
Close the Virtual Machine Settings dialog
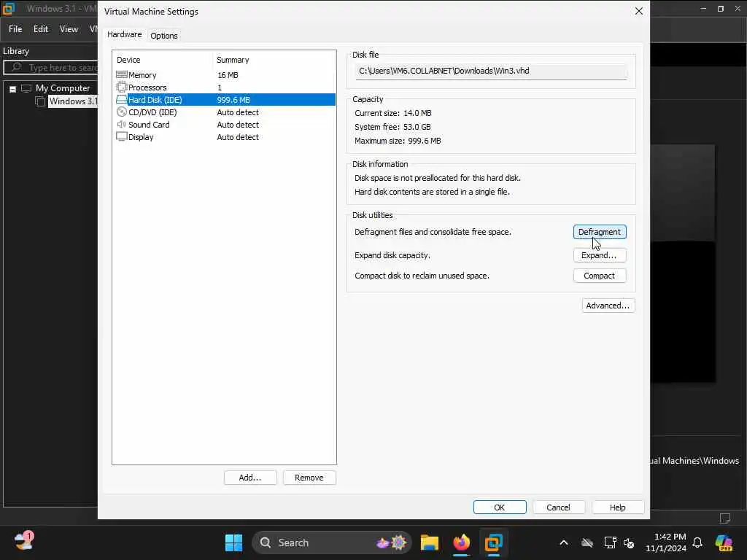point(639,11)
